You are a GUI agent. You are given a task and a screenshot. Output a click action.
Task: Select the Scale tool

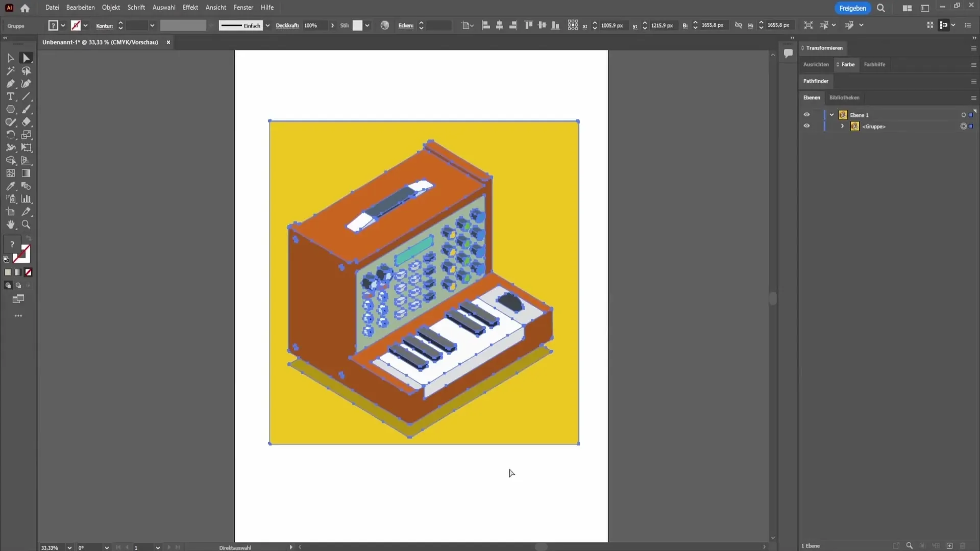(x=26, y=135)
